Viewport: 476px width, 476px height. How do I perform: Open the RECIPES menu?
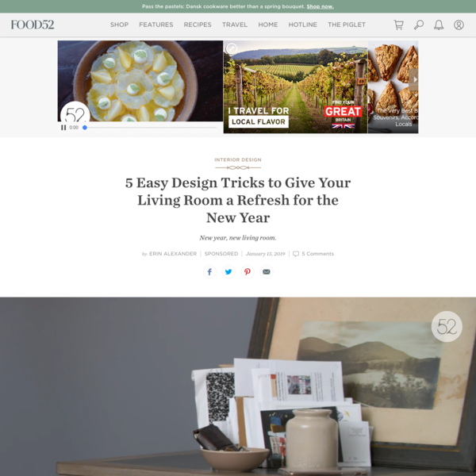point(198,25)
